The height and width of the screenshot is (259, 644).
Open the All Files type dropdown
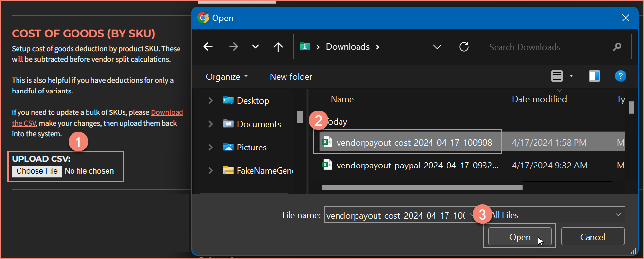[556, 215]
